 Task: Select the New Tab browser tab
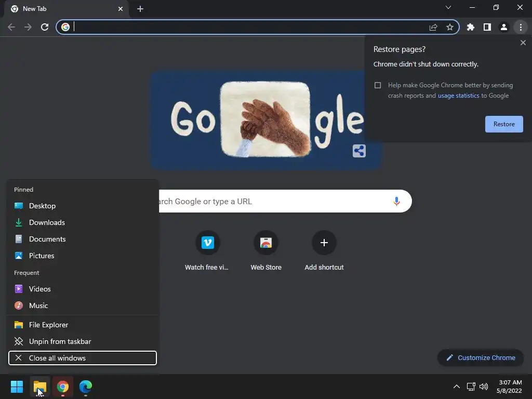pyautogui.click(x=66, y=9)
